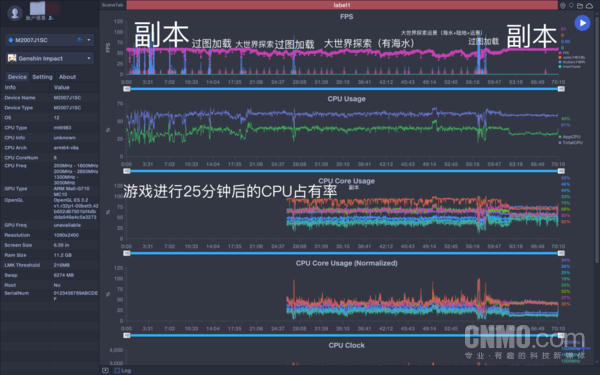The height and width of the screenshot is (375, 600).
Task: Click the Genshin Impact app icon
Action: tap(12, 58)
